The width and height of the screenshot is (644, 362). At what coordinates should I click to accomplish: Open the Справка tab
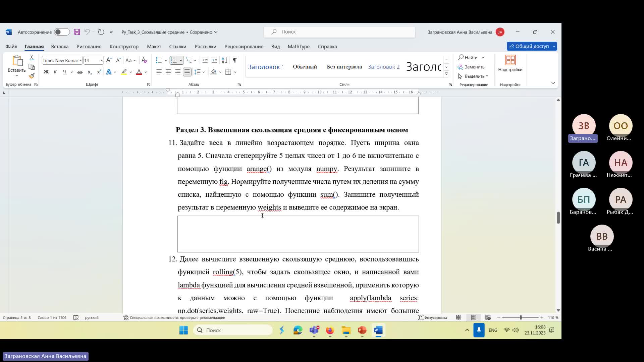327,47
